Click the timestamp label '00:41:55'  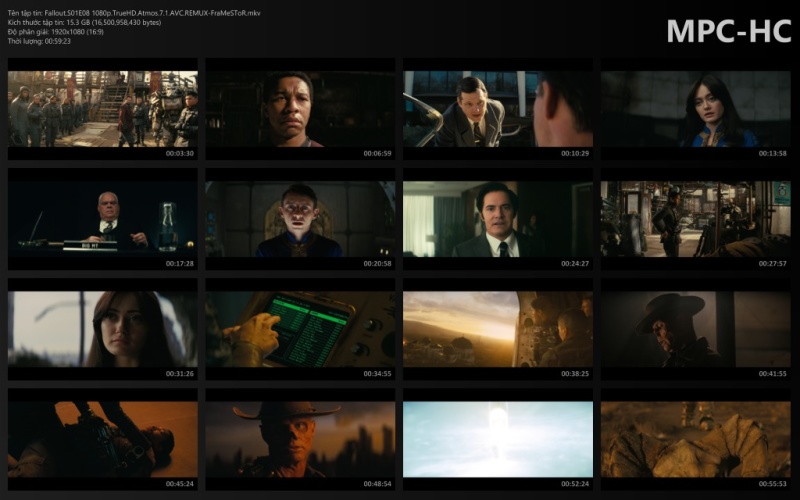pyautogui.click(x=772, y=374)
